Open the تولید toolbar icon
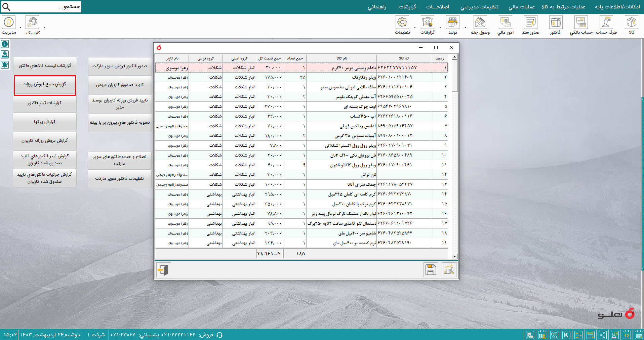This screenshot has height=340, width=644. 453,23
